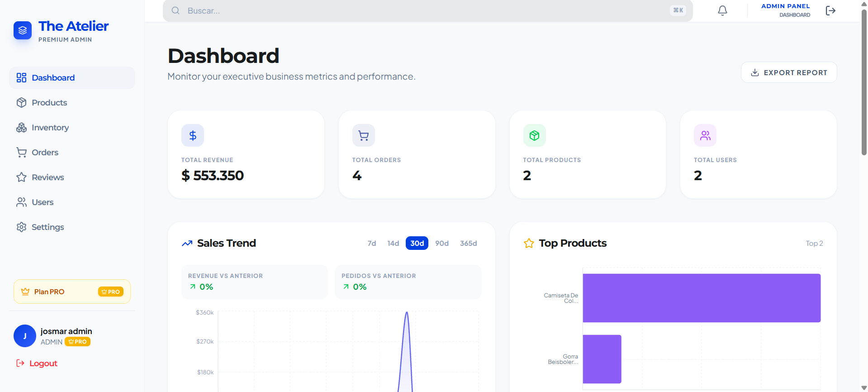Click the page vertical scrollbar thumb

(x=864, y=81)
